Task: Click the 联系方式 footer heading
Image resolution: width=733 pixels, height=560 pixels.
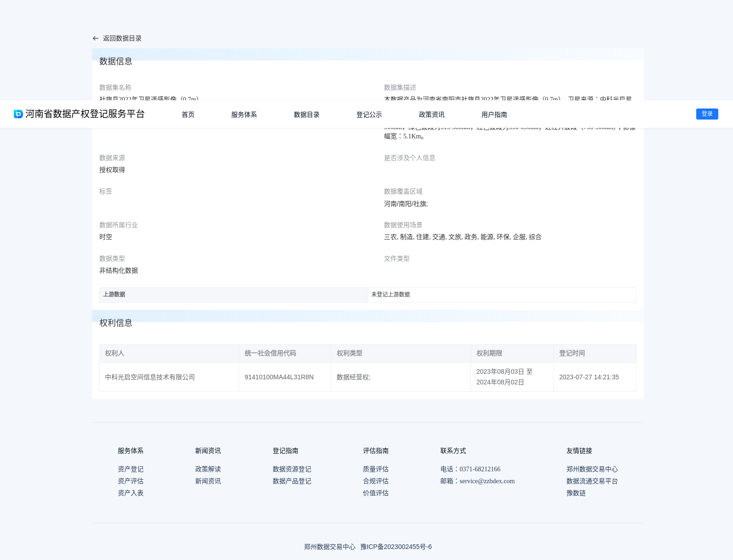Action: pos(453,451)
